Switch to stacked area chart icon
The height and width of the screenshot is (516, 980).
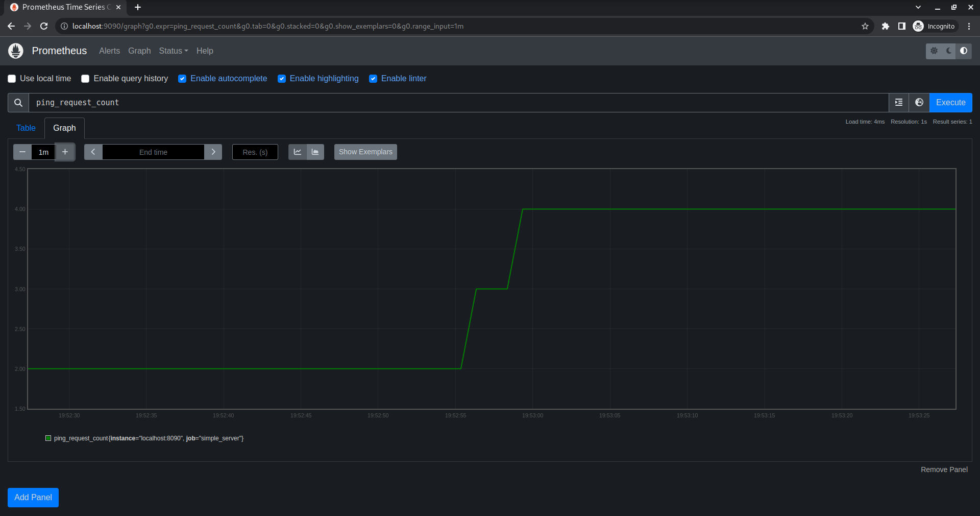pos(315,152)
